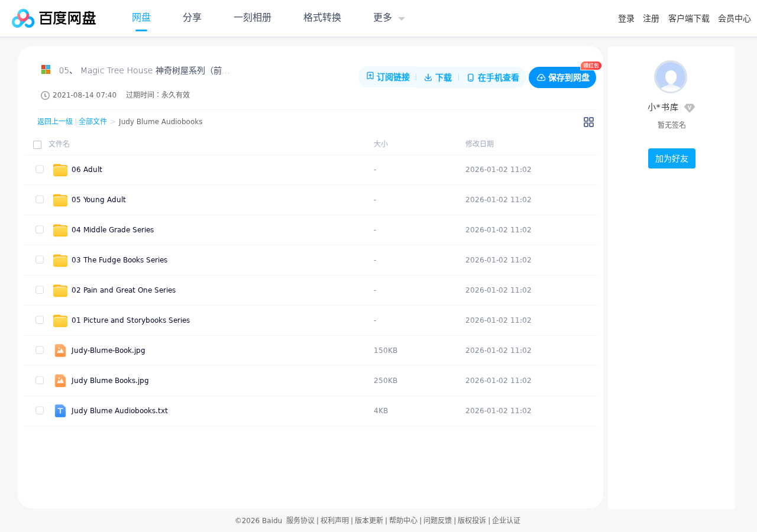Click the clock icon next to share date
Viewport: 757px width, 532px height.
pos(45,95)
